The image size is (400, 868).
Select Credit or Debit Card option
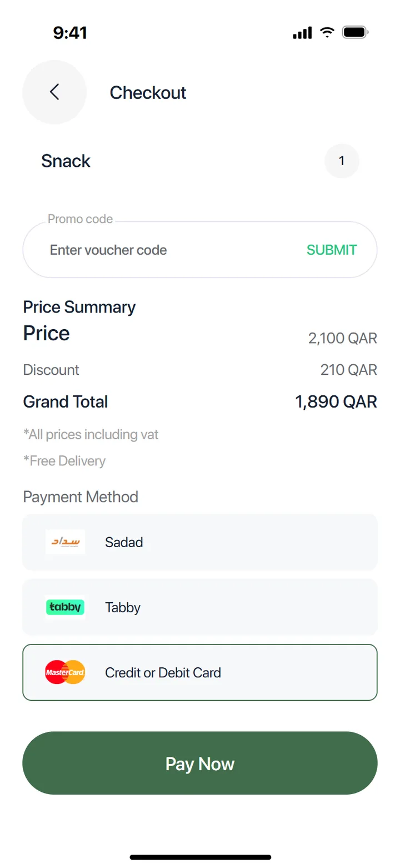click(200, 672)
